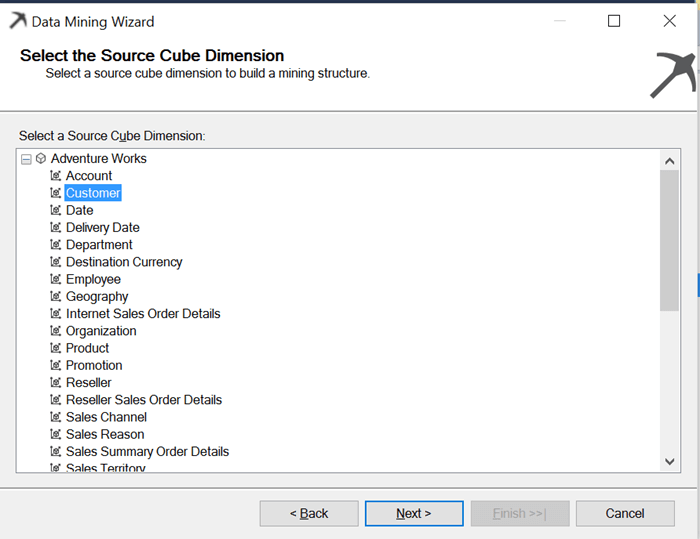
Task: Select the Customer dimension
Action: tap(93, 193)
